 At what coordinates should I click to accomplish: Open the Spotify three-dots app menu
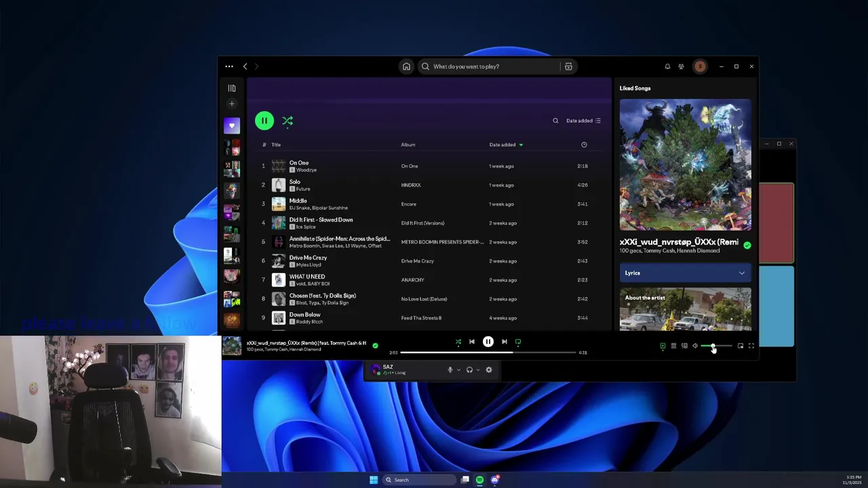pos(229,66)
